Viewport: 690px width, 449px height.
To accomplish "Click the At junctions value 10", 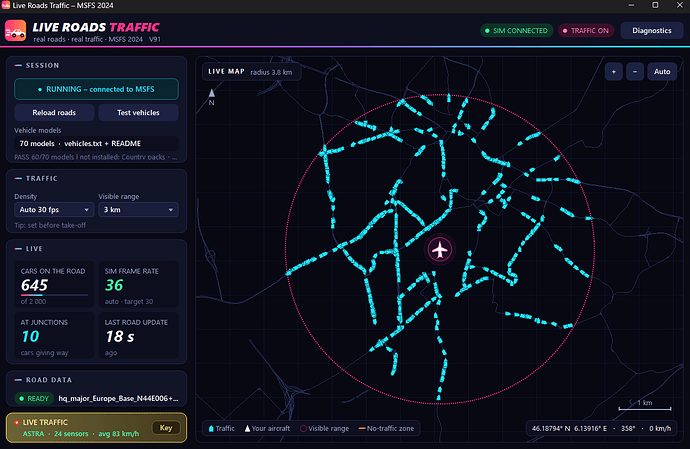I will coord(30,336).
